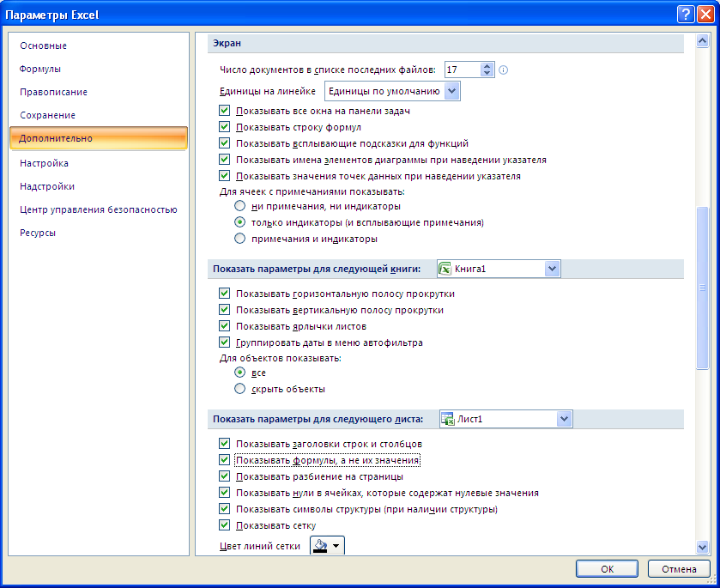The width and height of the screenshot is (720, 588).
Task: Toggle Показывать заголовки строк и столбцов
Action: pos(224,444)
